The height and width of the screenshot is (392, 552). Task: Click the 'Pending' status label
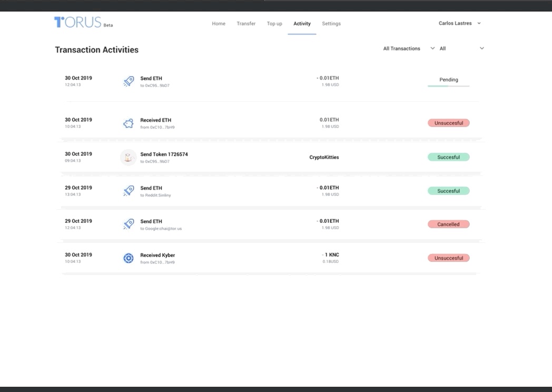click(x=449, y=80)
